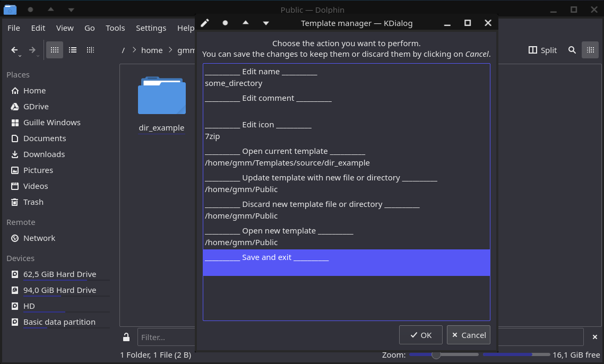The image size is (604, 364).
Task: Select the Edit comment action row
Action: pyautogui.click(x=346, y=103)
